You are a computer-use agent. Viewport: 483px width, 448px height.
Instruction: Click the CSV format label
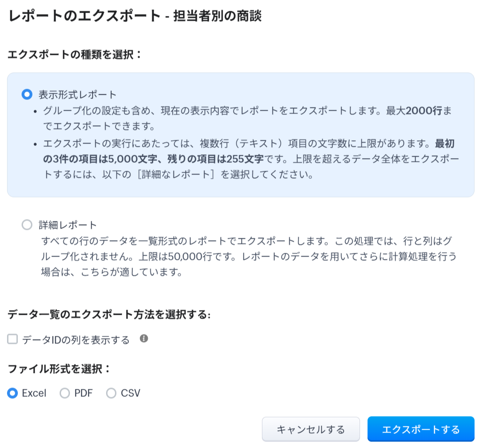(130, 393)
